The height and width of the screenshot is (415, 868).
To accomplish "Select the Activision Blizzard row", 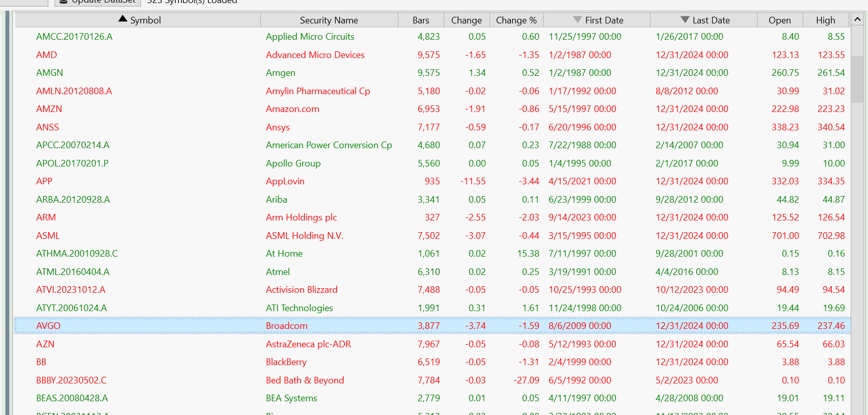I will (302, 290).
